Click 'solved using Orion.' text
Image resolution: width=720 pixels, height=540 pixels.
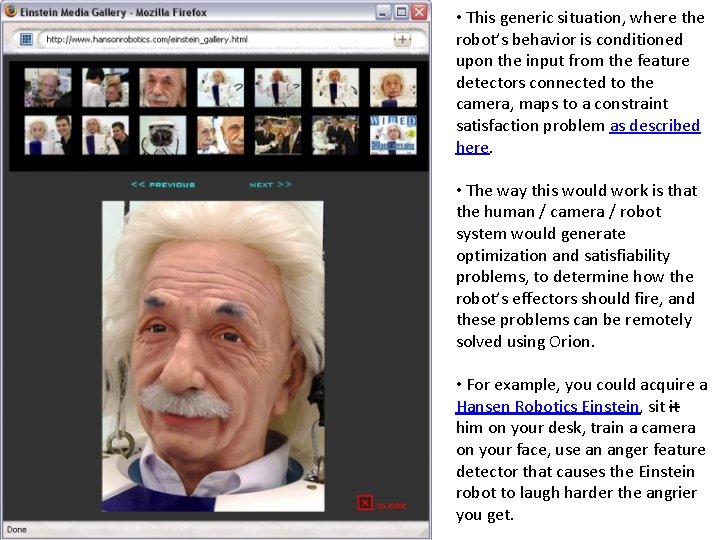click(x=525, y=342)
